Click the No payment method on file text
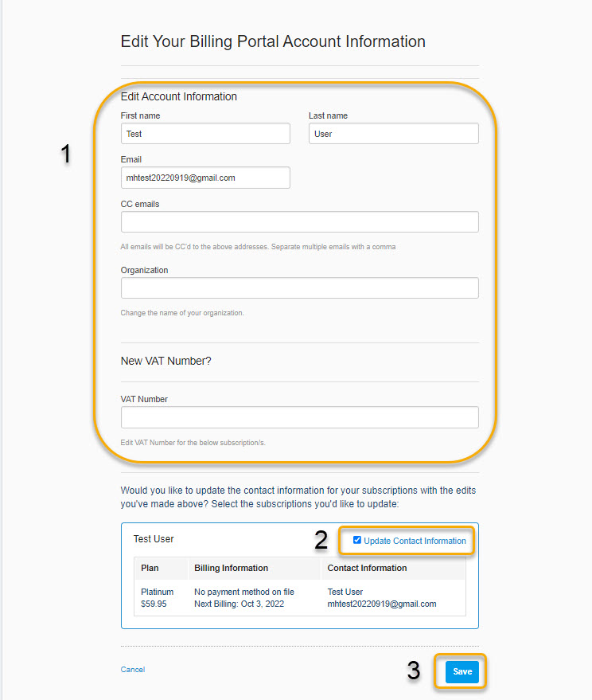592x700 pixels. (x=244, y=592)
